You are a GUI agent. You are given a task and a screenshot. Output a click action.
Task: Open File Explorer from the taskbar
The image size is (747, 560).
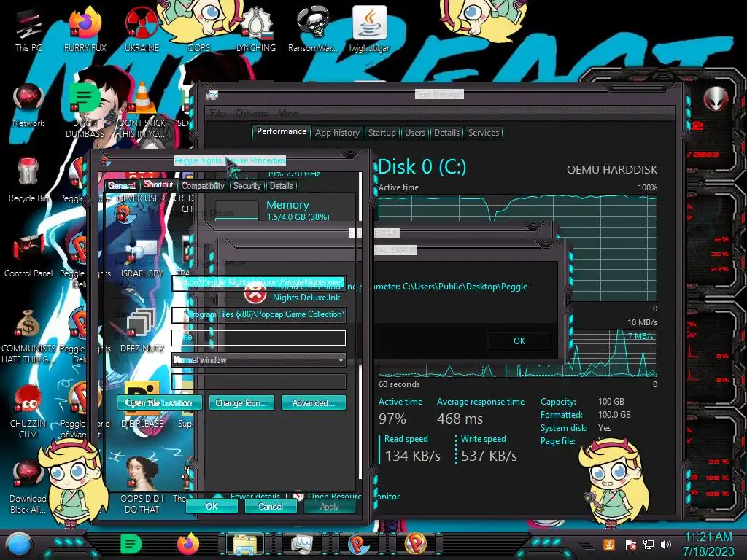[x=245, y=544]
